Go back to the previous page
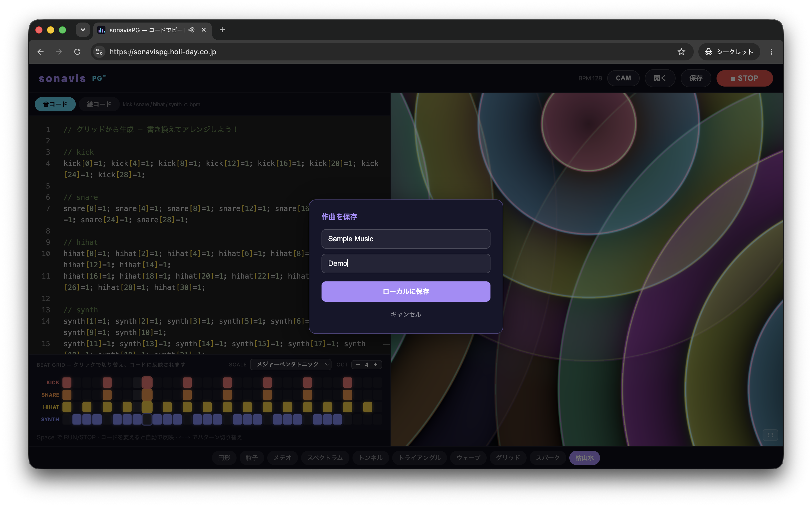Image resolution: width=812 pixels, height=507 pixels. click(x=40, y=52)
